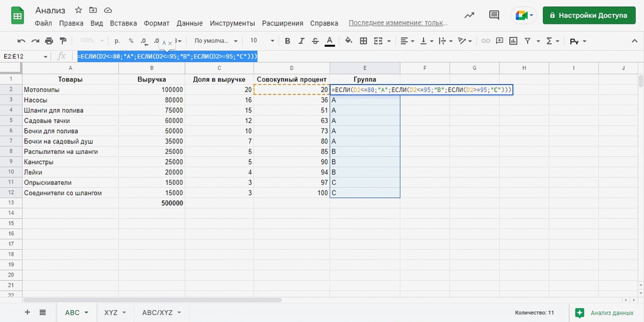Screen dimensions: 644x322
Task: Toggle bold formatting
Action: point(287,41)
